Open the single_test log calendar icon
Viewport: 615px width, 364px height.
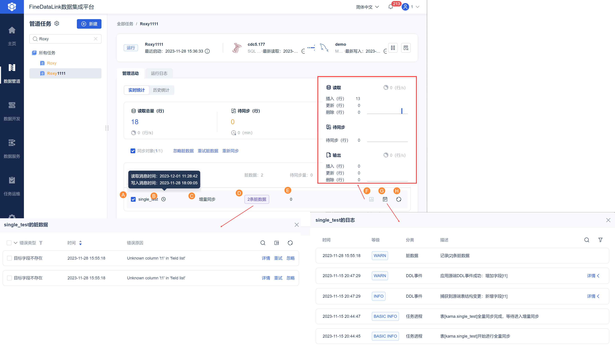tap(385, 199)
